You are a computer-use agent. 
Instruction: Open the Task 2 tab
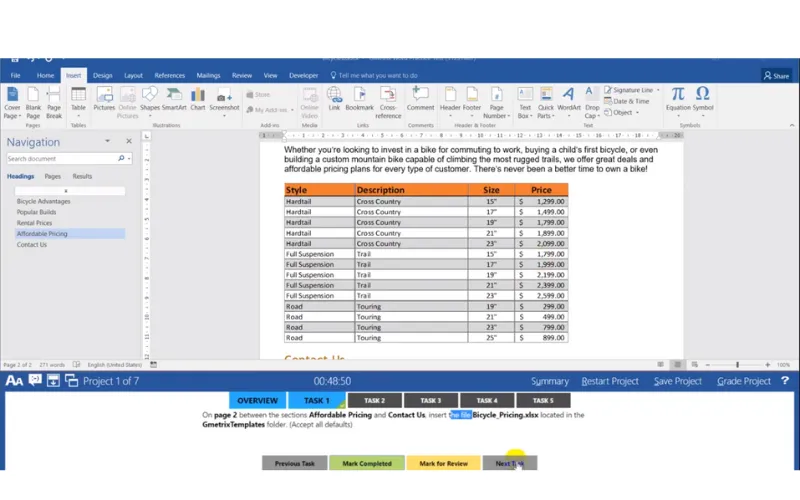pos(374,401)
